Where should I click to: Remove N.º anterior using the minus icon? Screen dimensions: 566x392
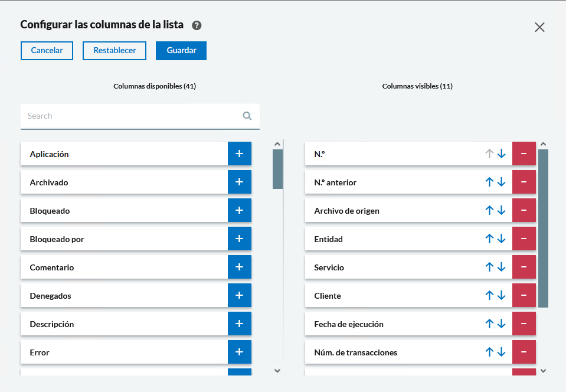pyautogui.click(x=524, y=182)
